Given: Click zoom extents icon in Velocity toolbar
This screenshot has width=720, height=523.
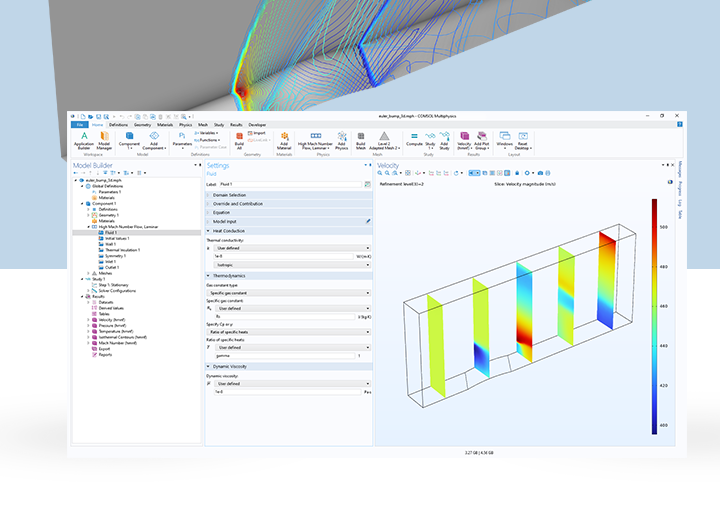Looking at the screenshot, I should click(x=408, y=173).
